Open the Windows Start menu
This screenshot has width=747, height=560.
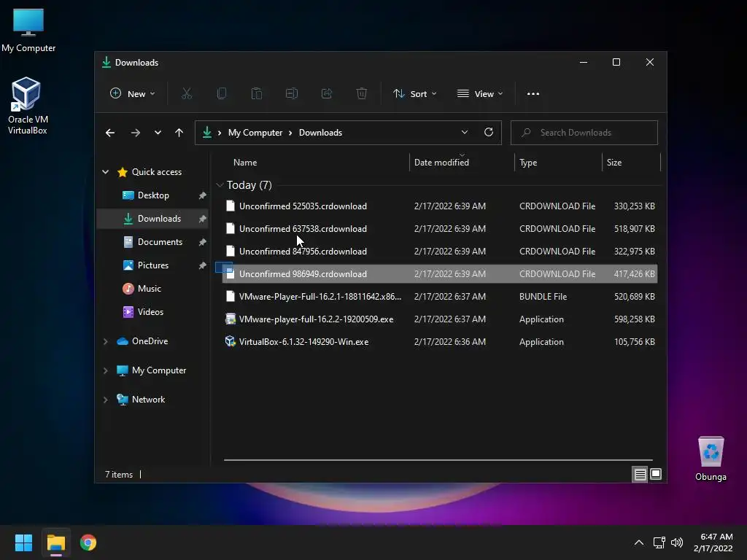(23, 542)
